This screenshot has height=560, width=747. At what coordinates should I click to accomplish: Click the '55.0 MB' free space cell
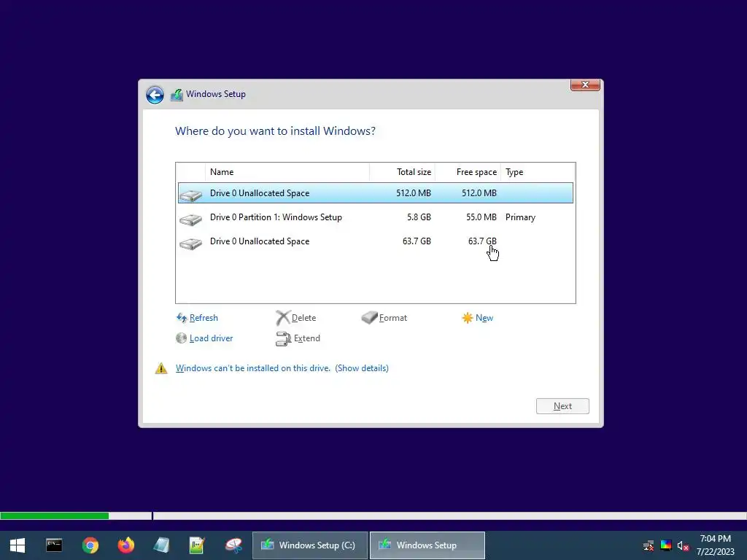(481, 217)
